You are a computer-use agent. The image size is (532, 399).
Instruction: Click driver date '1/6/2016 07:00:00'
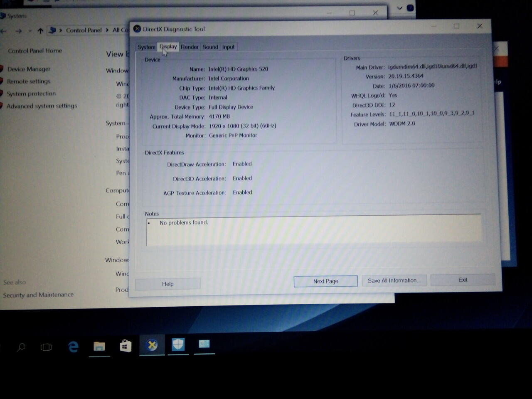[411, 86]
